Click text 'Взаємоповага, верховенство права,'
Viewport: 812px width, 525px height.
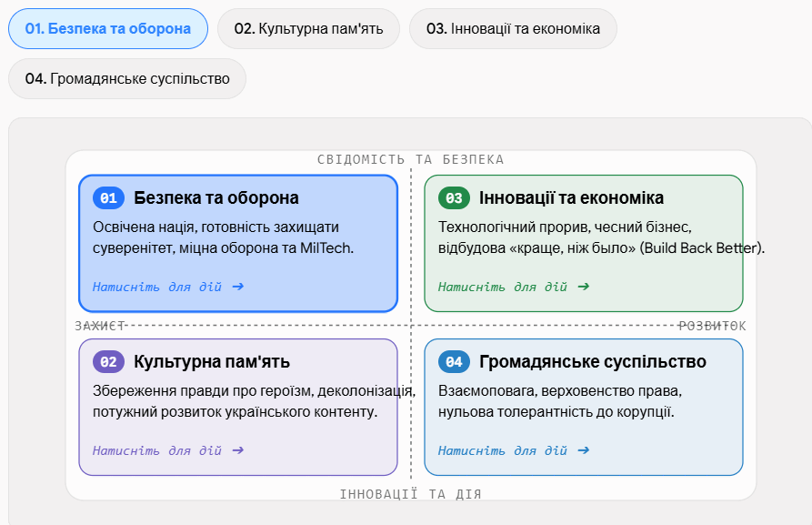click(x=560, y=390)
